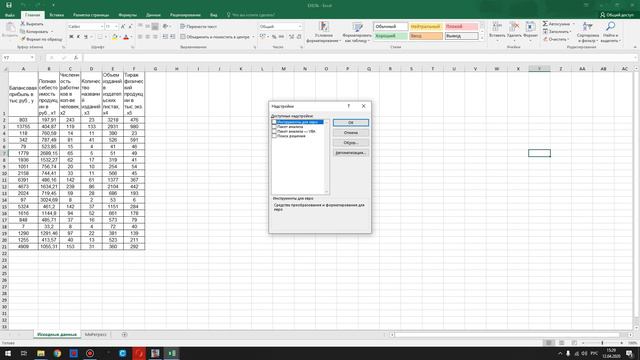
Task: Switch to the 'Формулы' ribbon tab
Action: (x=127, y=15)
